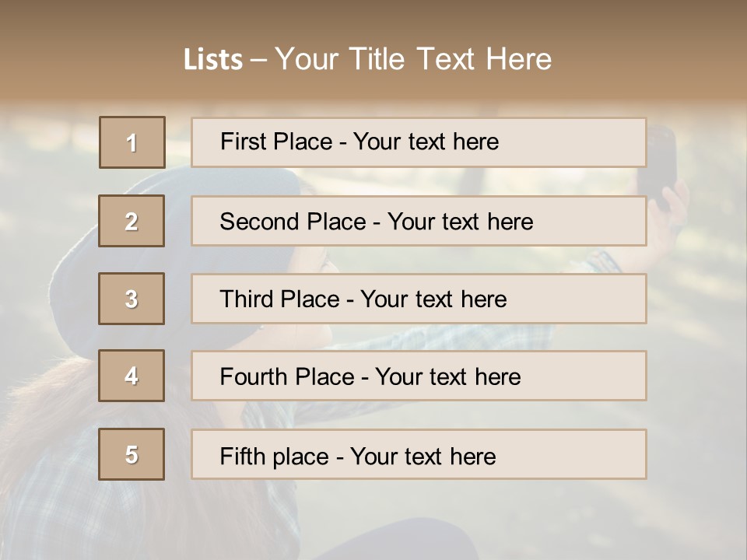747x560 pixels.
Task: Click the word Fourth in the list
Action: 255,376
